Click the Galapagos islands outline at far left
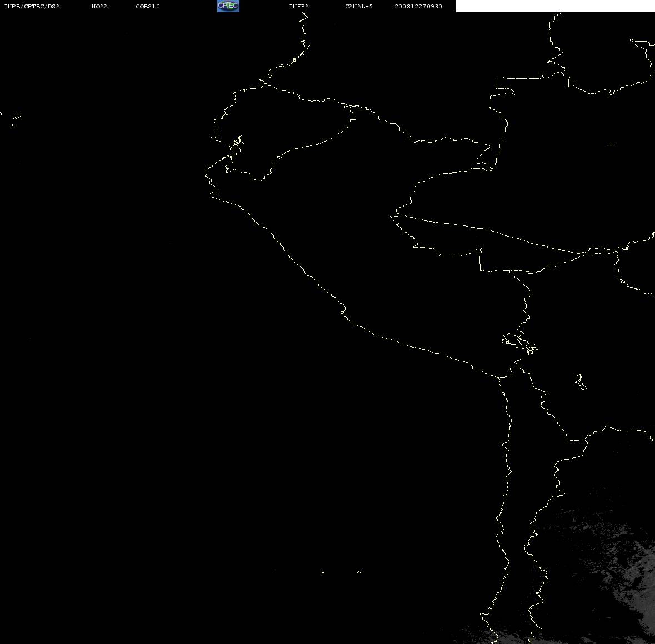The height and width of the screenshot is (644, 655). point(16,118)
